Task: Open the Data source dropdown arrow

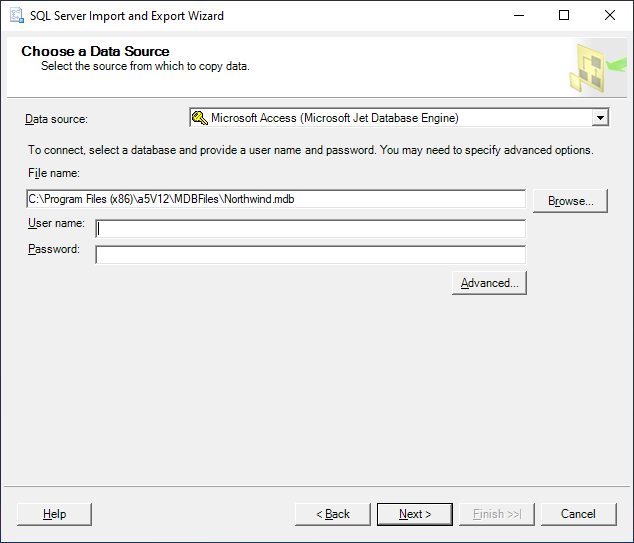Action: point(600,118)
